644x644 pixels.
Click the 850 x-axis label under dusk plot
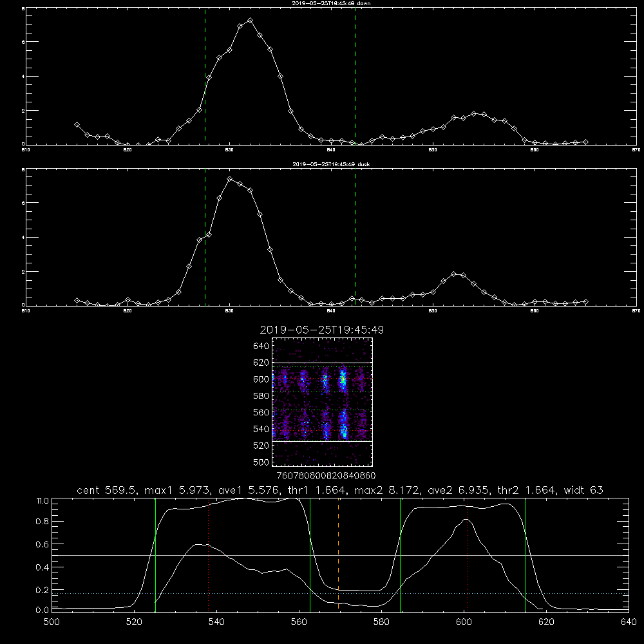tap(433, 311)
